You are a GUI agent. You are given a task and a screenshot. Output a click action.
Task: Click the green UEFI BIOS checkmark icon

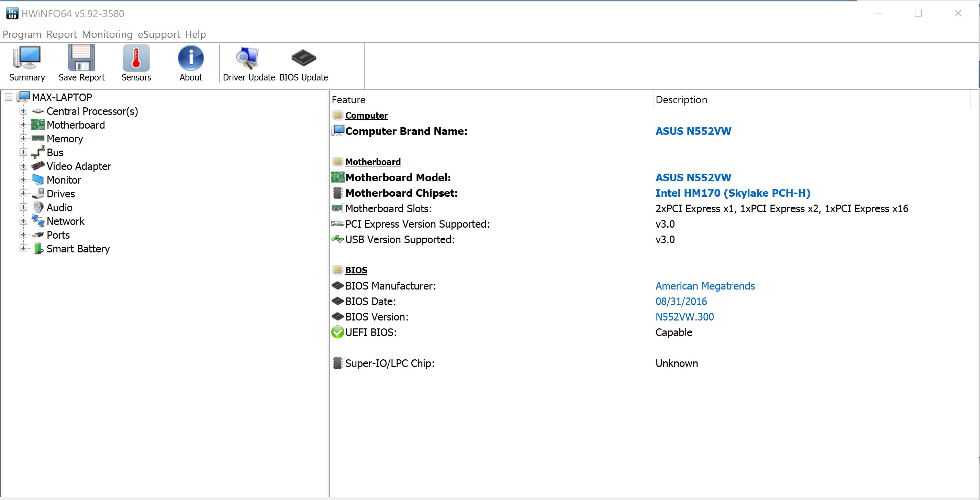pos(337,332)
